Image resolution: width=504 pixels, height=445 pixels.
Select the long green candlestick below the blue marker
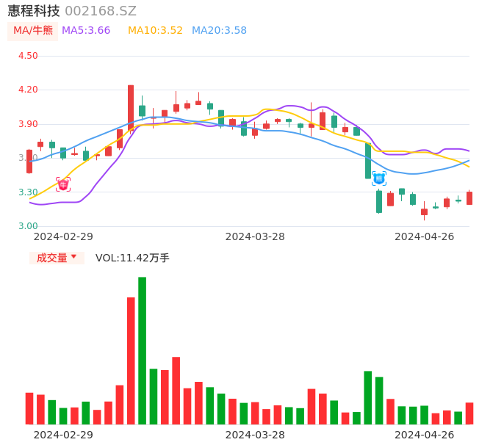pyautogui.click(x=379, y=202)
